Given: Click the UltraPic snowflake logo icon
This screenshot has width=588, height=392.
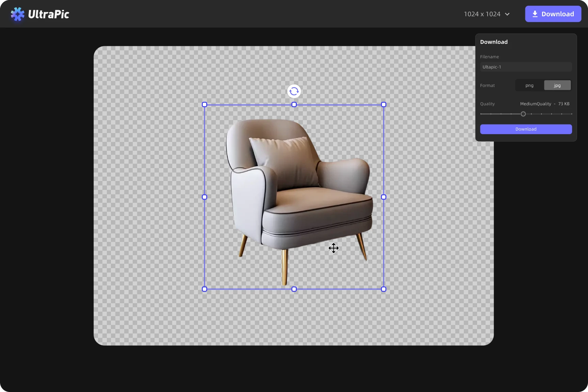Looking at the screenshot, I should coord(17,14).
